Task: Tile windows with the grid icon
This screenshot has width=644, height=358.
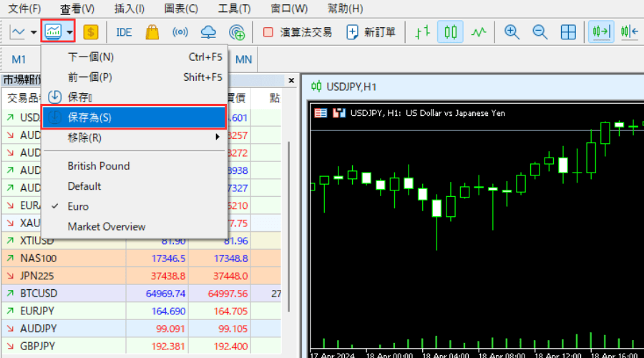Action: point(568,32)
